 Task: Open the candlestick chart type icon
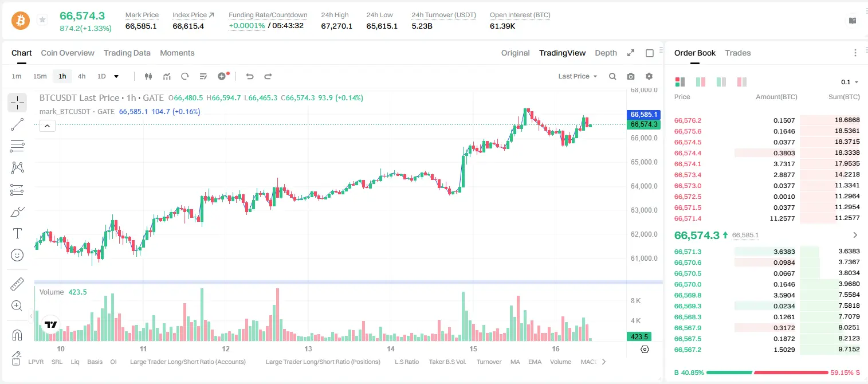(x=149, y=76)
